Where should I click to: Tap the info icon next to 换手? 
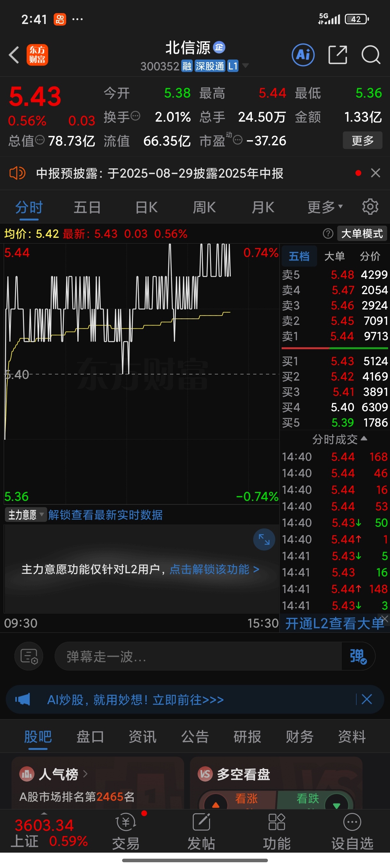pyautogui.click(x=135, y=116)
